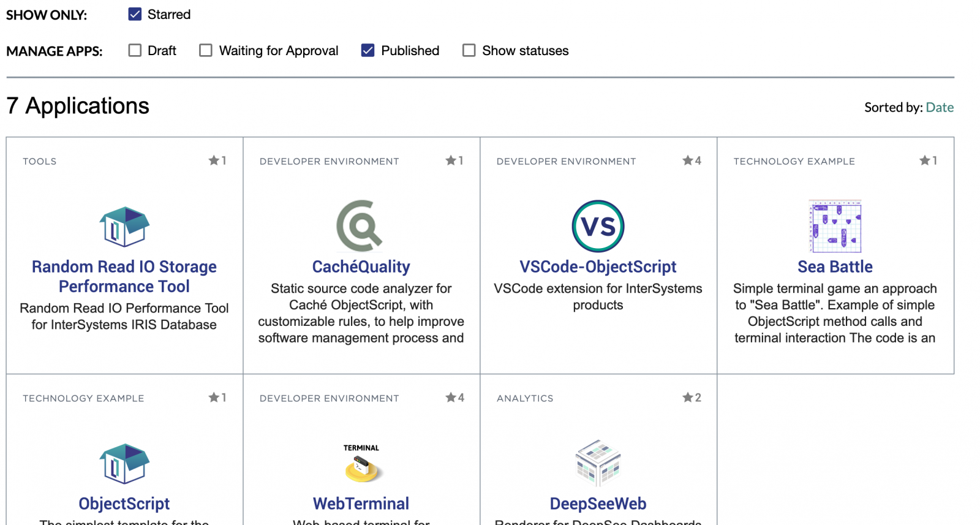Click DEVELOPER ENVIRONMENT label on VSCode-ObjectScript card

(566, 161)
